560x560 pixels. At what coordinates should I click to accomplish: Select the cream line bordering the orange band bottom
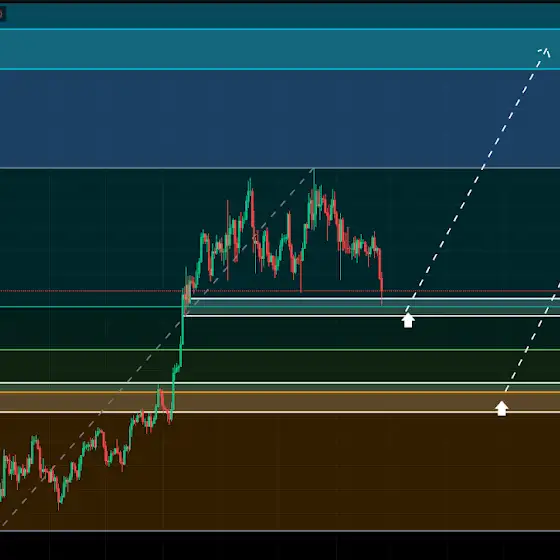(280, 412)
